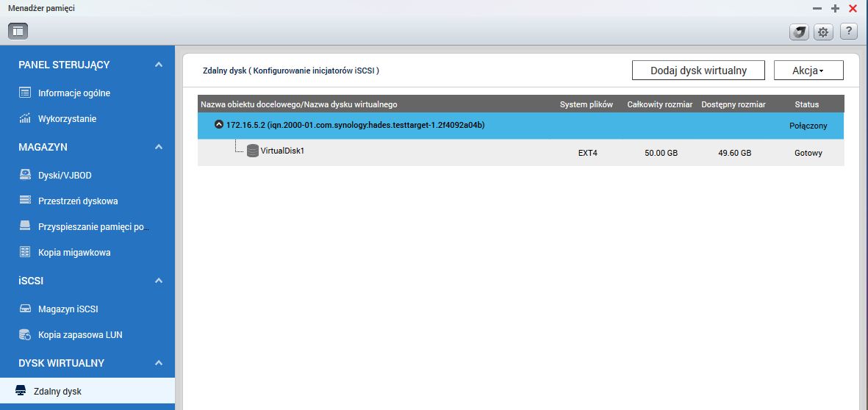The image size is (868, 410).
Task: Select the VirtualDisk1 row
Action: 520,152
